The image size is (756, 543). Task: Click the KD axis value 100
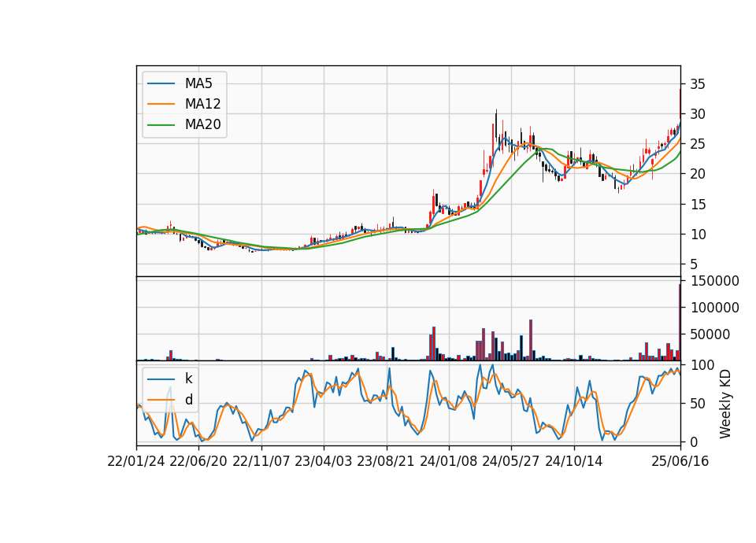click(x=702, y=365)
